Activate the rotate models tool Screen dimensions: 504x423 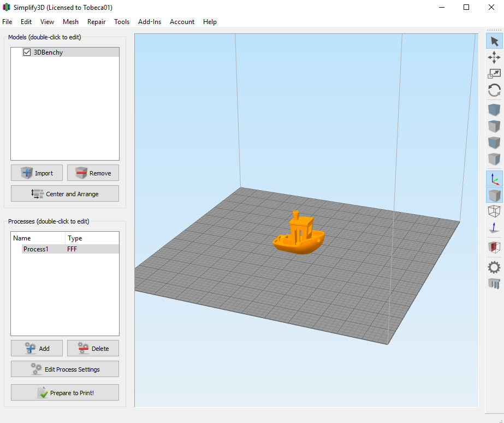494,90
